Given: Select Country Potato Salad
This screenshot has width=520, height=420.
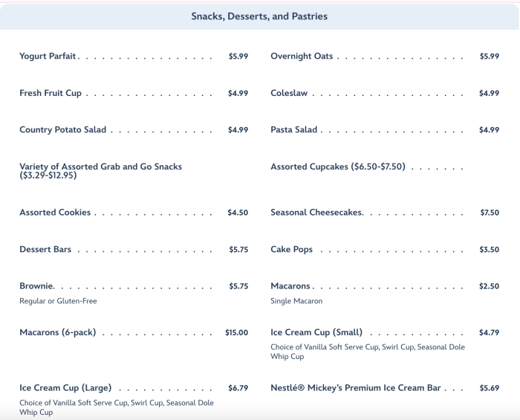Looking at the screenshot, I should click(63, 130).
